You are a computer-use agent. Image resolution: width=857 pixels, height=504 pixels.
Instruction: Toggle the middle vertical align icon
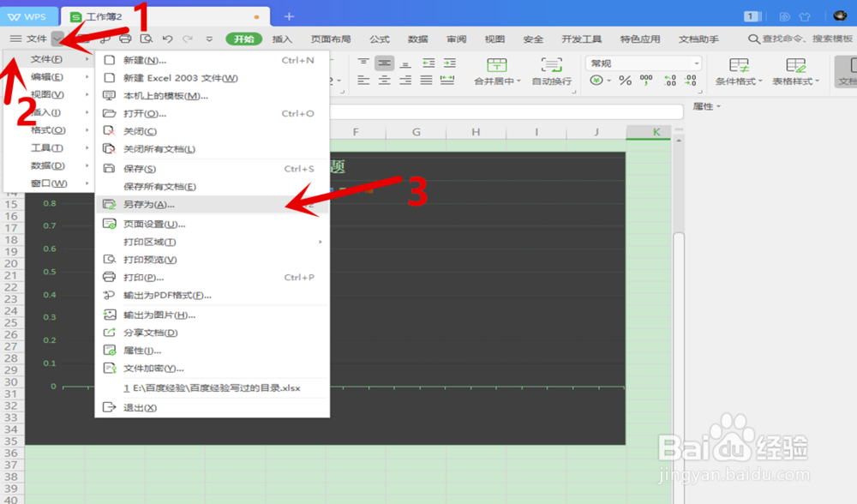(384, 63)
